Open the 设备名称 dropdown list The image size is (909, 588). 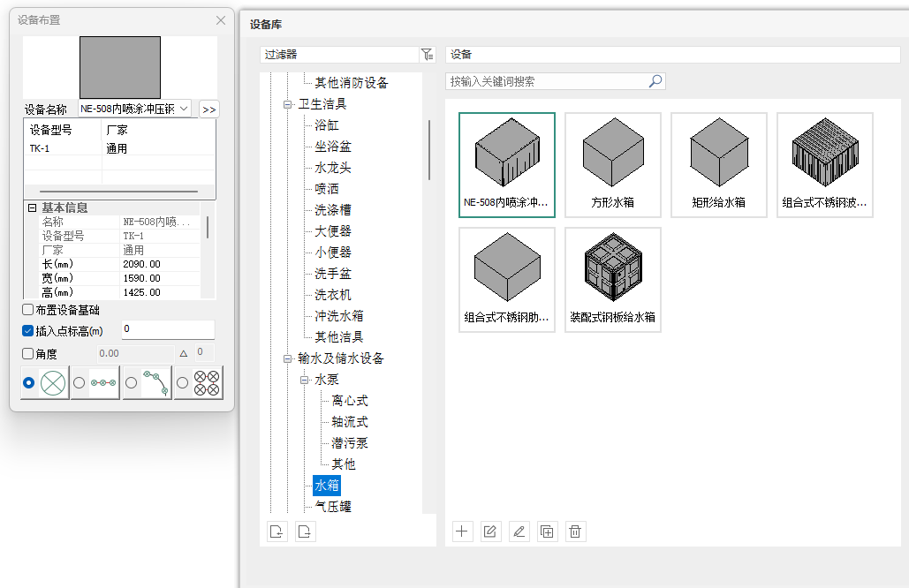[x=184, y=109]
